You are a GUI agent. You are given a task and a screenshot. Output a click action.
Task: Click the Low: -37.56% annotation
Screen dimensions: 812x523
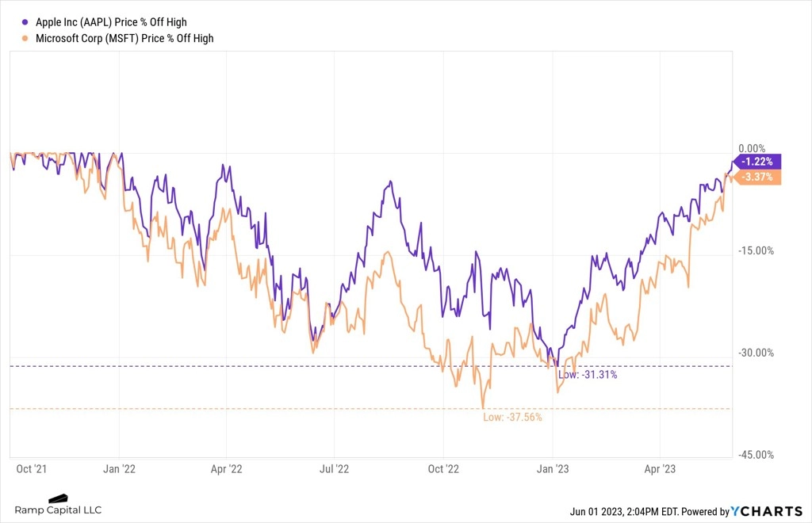pyautogui.click(x=513, y=417)
